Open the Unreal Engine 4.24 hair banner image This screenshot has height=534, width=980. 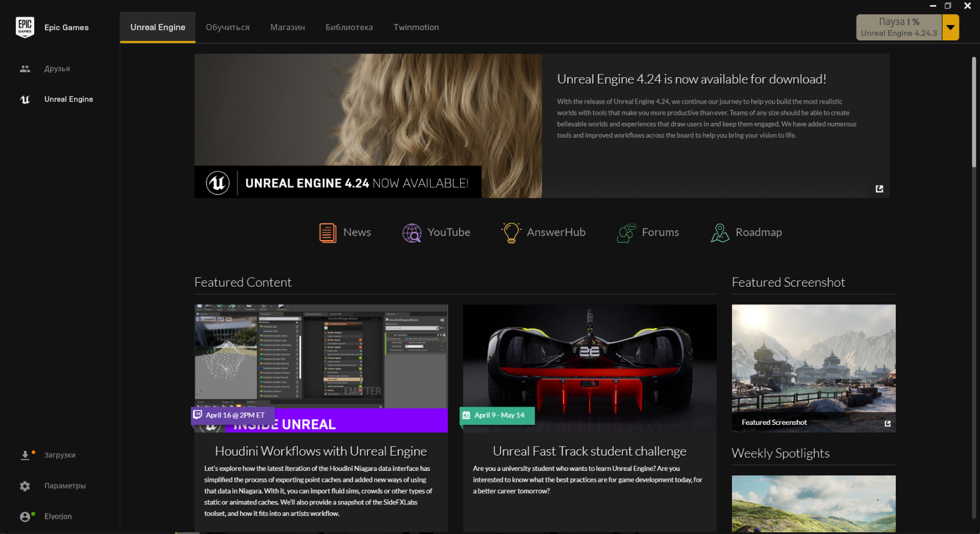point(368,126)
